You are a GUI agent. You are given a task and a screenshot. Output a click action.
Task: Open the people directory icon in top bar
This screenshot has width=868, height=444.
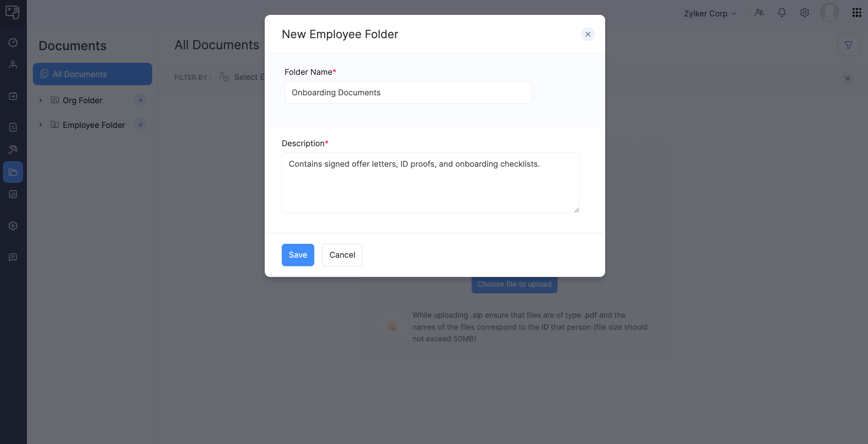click(759, 12)
